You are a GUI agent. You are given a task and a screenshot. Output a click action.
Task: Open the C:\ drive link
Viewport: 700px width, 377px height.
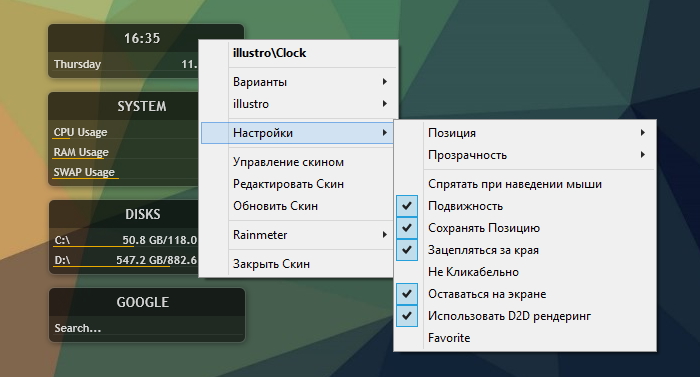tap(62, 240)
